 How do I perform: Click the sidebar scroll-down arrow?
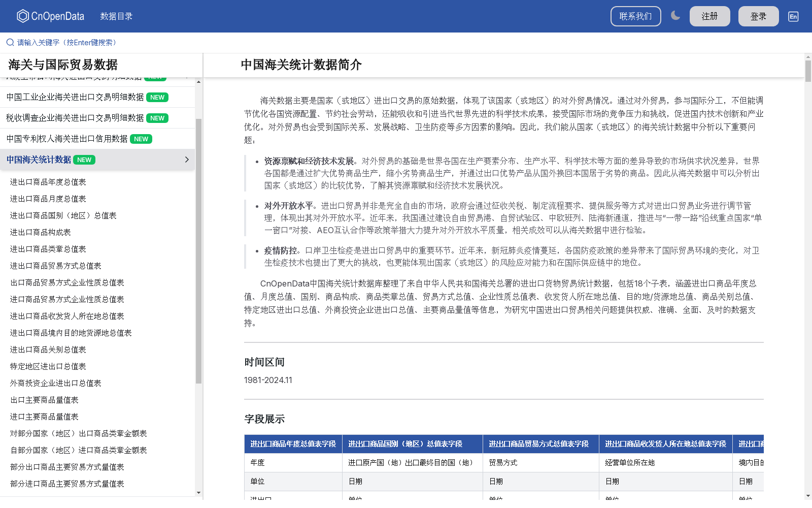pyautogui.click(x=198, y=493)
